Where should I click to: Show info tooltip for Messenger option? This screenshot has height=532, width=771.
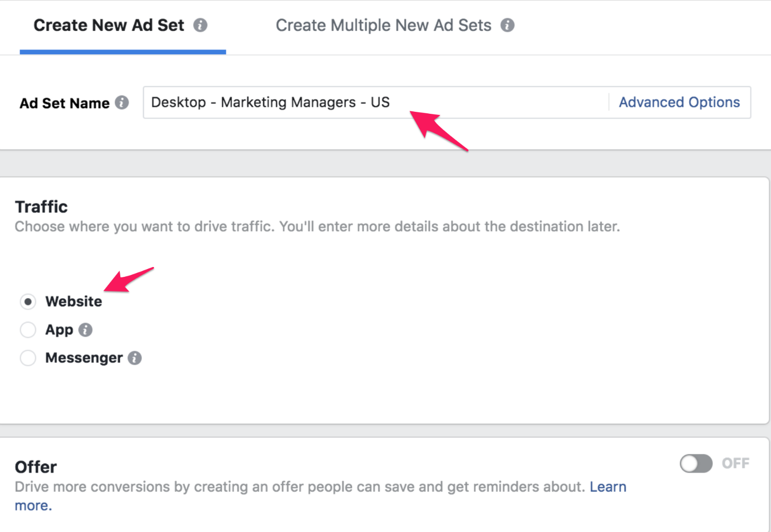tap(134, 358)
